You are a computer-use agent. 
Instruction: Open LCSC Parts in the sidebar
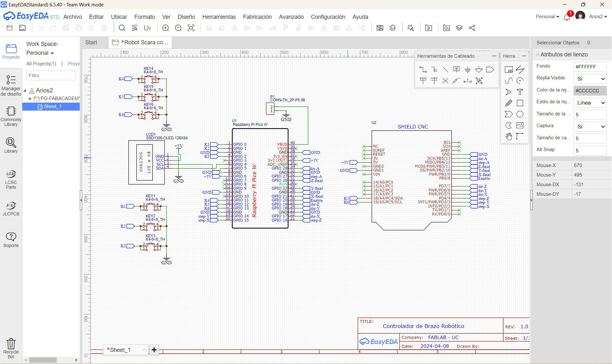(11, 179)
